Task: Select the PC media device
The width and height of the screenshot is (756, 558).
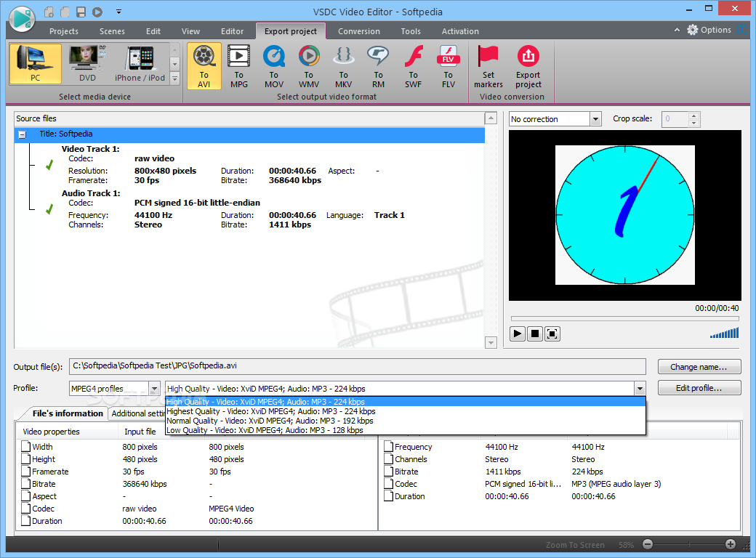Action: click(x=35, y=64)
